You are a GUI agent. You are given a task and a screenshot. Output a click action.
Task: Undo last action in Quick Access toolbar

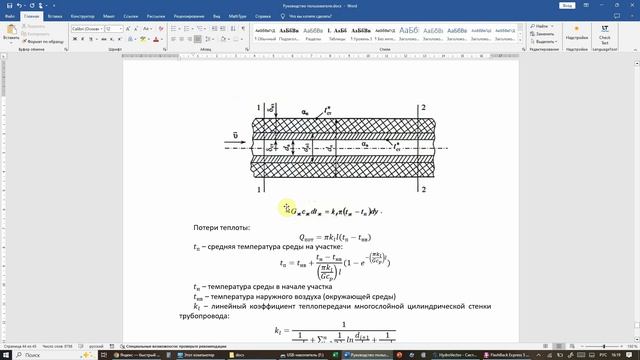[19, 5]
